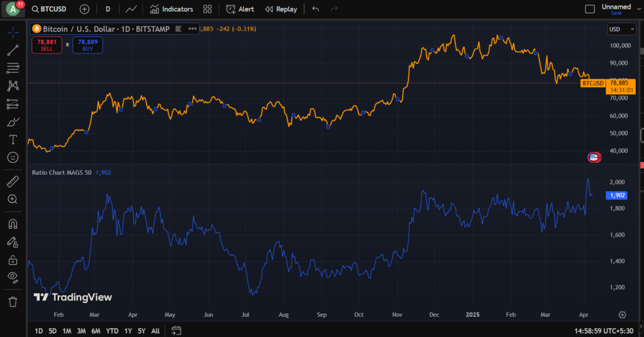Open the chart type line selector
The width and height of the screenshot is (644, 337).
click(x=131, y=9)
